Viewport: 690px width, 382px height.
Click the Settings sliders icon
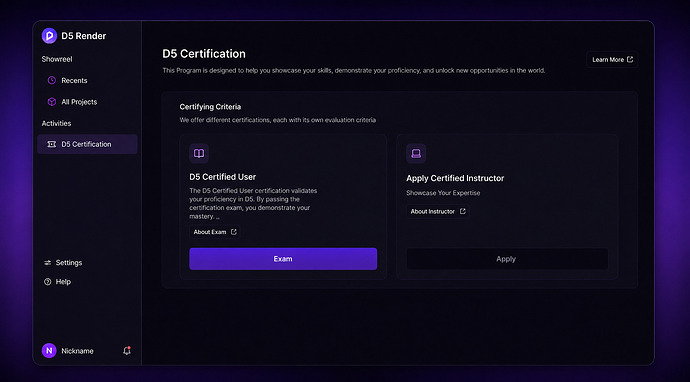pos(48,263)
